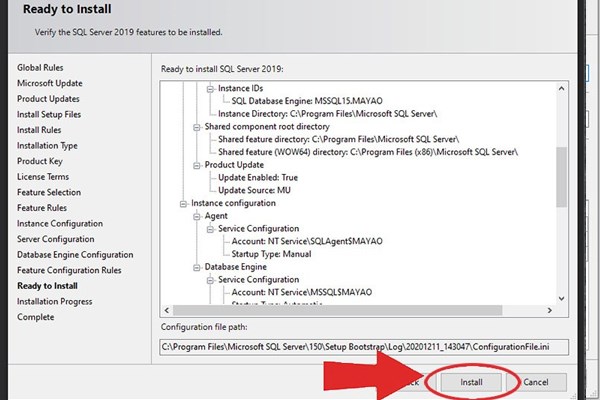This screenshot has height=400, width=600.
Task: Select Account: NT Service\MSSQL$MAYAO row
Action: 302,292
